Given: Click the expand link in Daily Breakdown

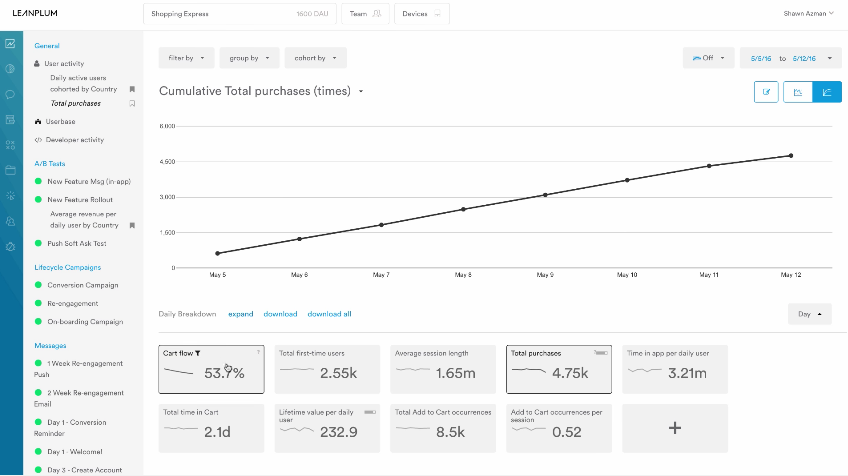Looking at the screenshot, I should (241, 314).
